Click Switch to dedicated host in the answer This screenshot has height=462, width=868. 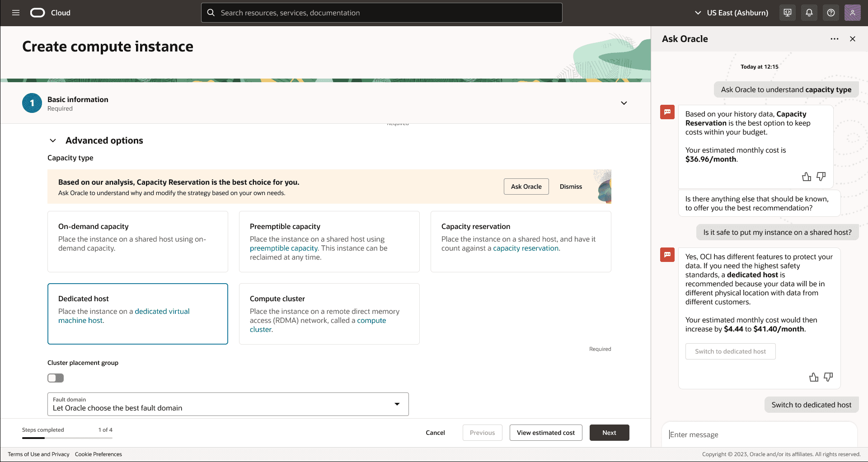[731, 351]
